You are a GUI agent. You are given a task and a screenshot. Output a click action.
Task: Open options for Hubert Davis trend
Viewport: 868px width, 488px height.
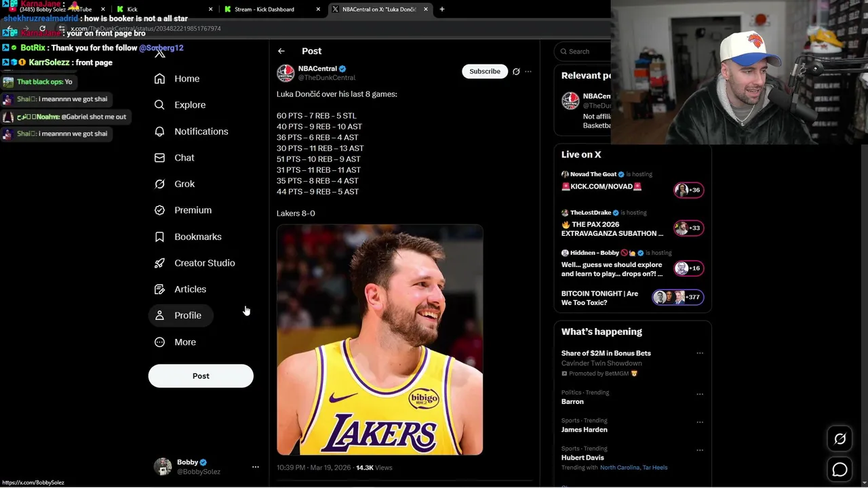point(700,450)
